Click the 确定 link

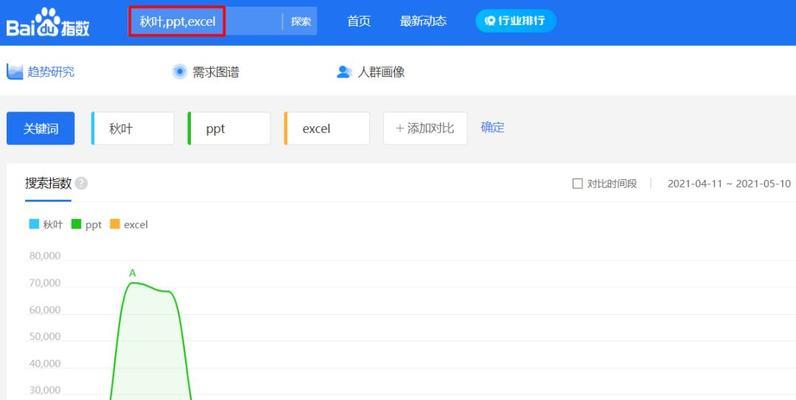[x=492, y=127]
